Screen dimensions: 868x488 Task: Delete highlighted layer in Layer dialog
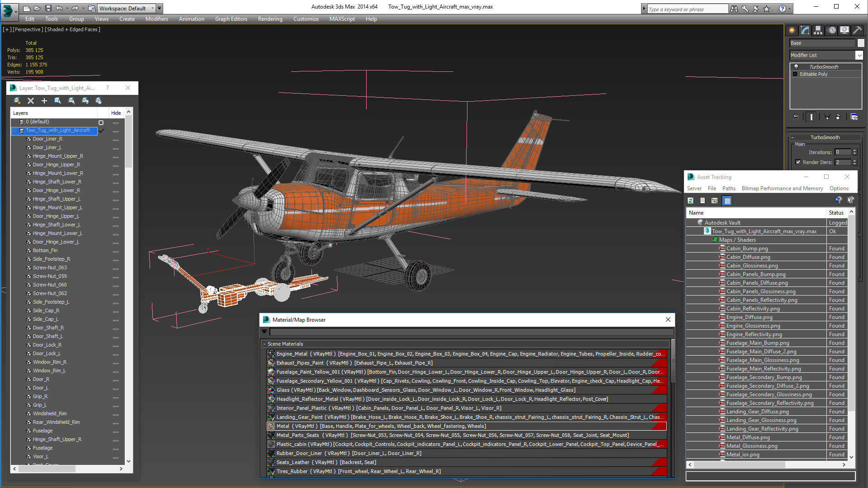(31, 101)
